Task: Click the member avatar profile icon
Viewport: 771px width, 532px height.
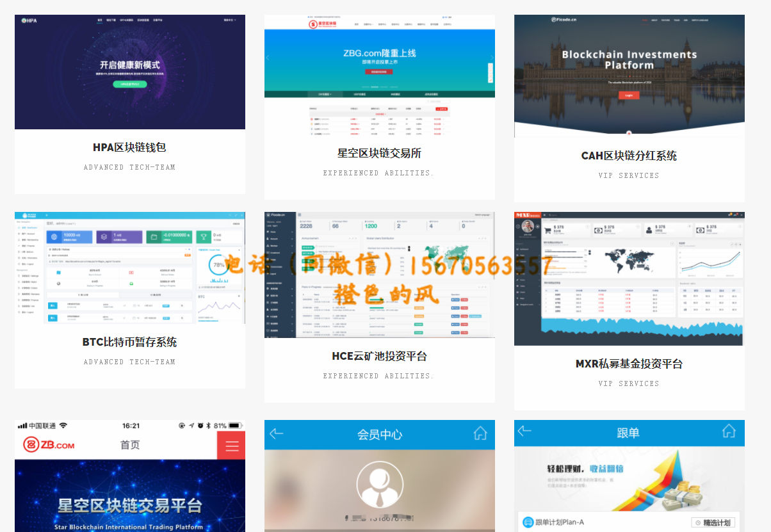Action: click(379, 485)
